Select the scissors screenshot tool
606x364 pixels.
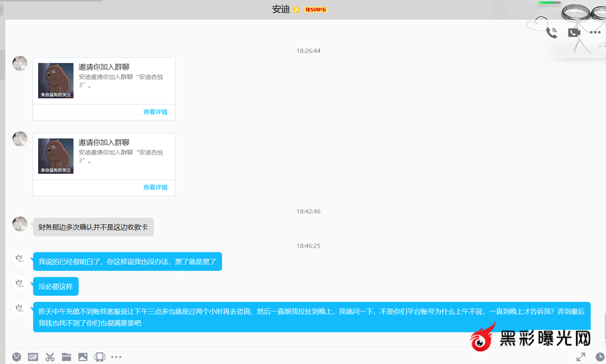click(x=50, y=357)
